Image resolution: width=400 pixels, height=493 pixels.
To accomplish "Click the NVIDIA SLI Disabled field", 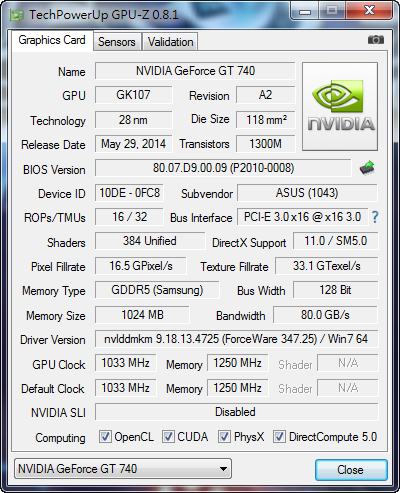I will click(x=237, y=412).
